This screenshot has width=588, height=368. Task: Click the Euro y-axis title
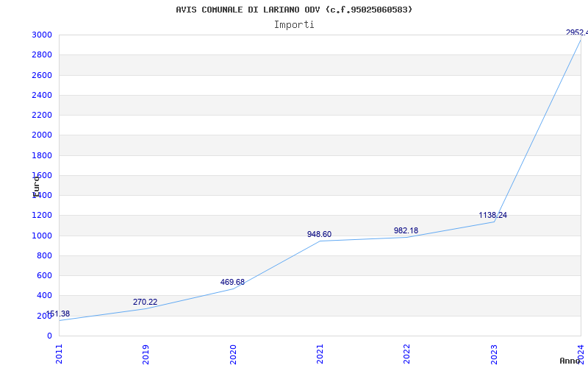(x=36, y=186)
